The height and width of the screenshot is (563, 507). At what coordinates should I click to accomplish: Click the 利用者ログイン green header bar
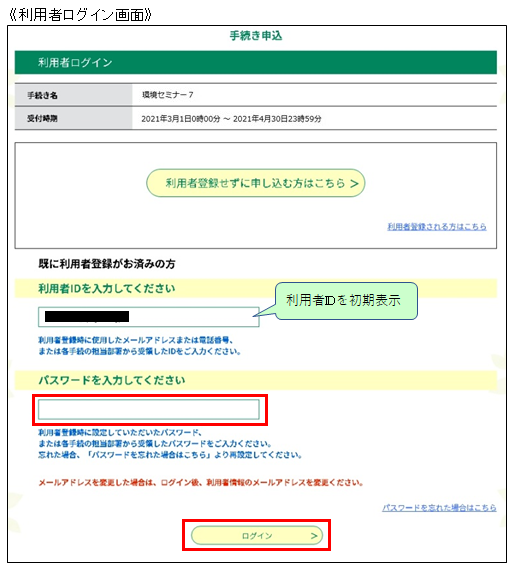256,62
